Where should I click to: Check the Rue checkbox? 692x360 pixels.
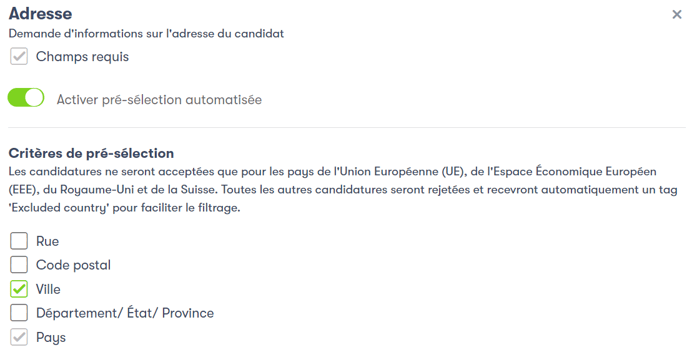coord(19,241)
